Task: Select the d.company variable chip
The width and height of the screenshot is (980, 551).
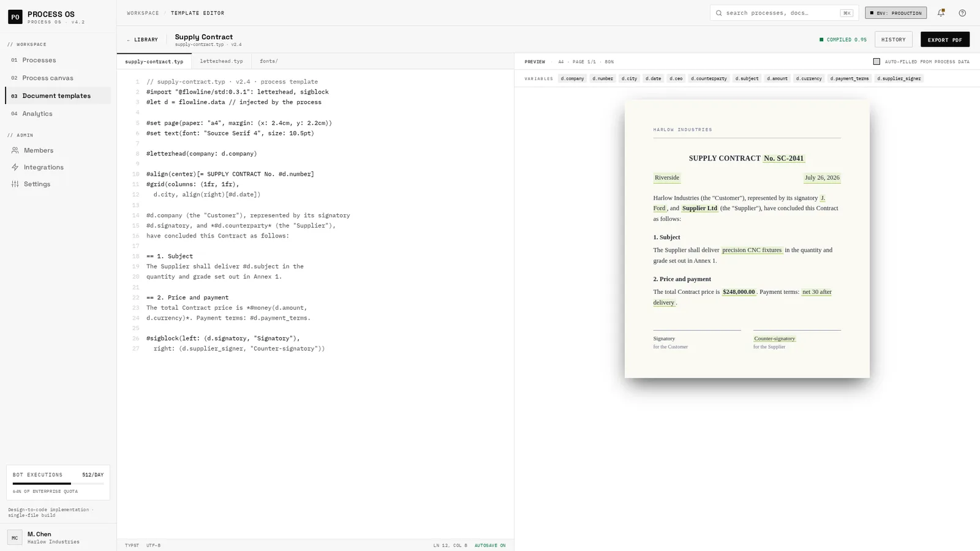Action: [x=572, y=78]
